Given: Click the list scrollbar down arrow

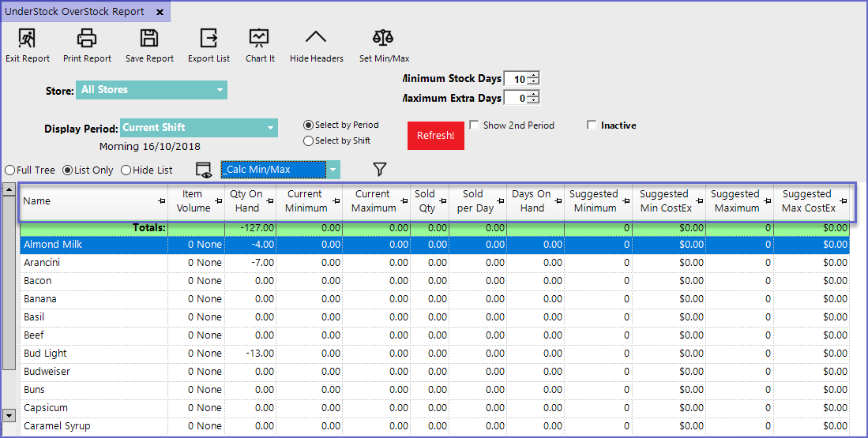Looking at the screenshot, I should [9, 415].
